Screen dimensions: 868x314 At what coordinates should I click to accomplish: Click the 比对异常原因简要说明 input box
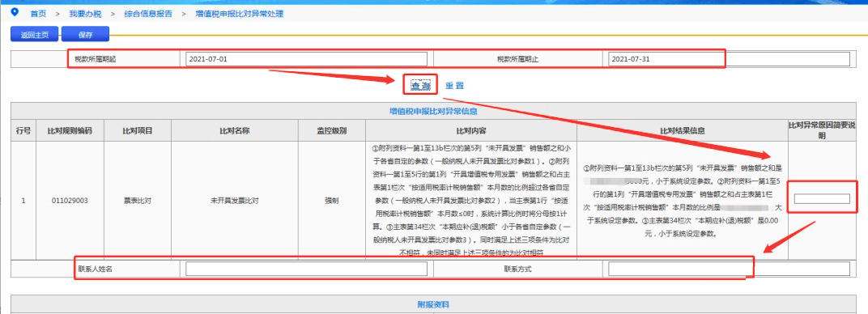pos(822,198)
